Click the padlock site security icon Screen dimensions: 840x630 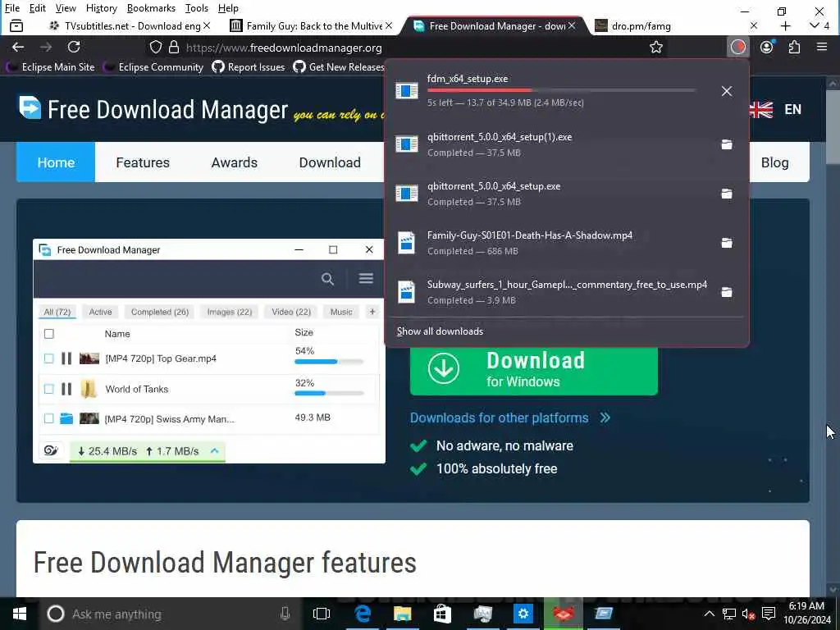(x=174, y=47)
